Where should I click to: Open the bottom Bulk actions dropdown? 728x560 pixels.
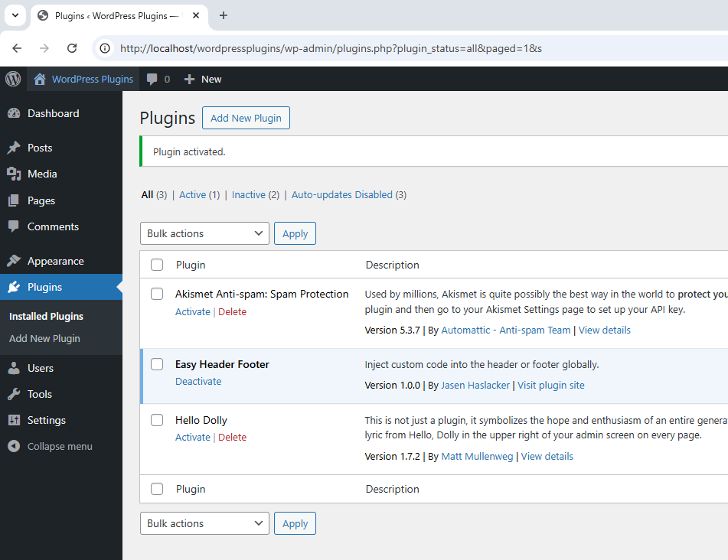click(x=204, y=523)
